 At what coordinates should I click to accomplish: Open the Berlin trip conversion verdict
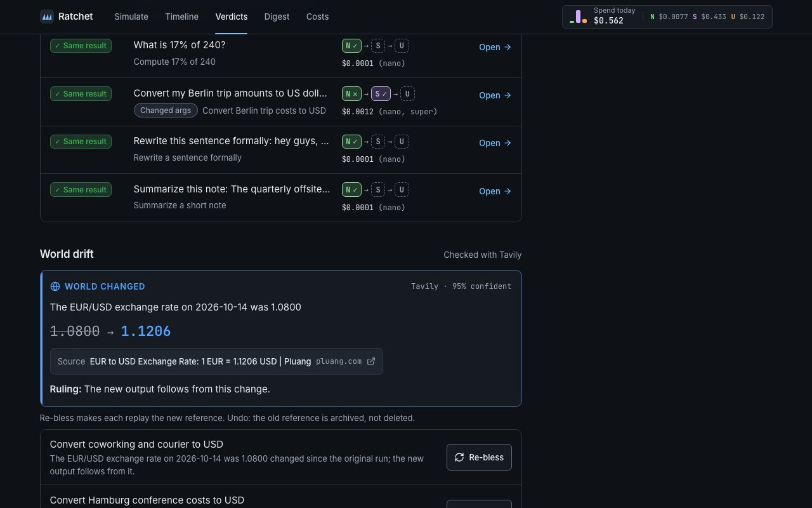coord(495,95)
